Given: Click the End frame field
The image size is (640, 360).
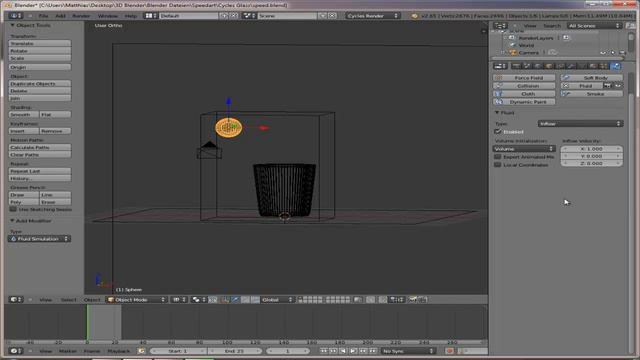Looking at the screenshot, I should (234, 351).
